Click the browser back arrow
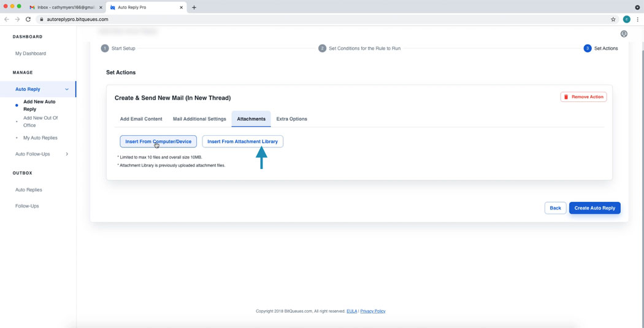Image resolution: width=644 pixels, height=328 pixels. 7,19
